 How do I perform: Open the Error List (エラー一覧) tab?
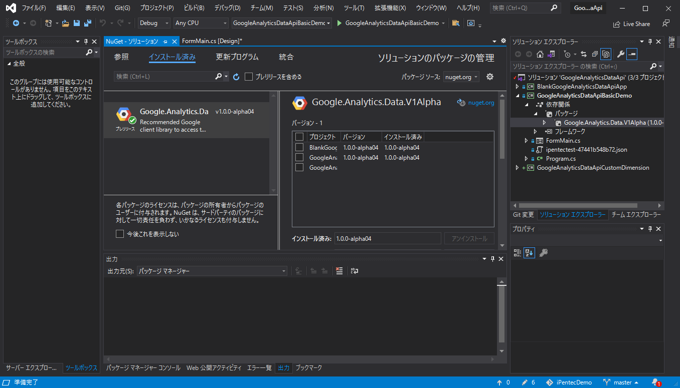(259, 368)
